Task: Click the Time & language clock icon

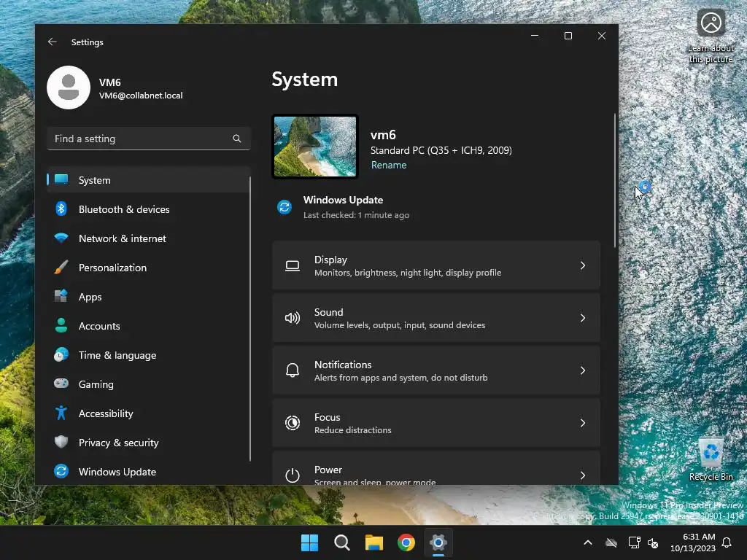Action: point(61,355)
